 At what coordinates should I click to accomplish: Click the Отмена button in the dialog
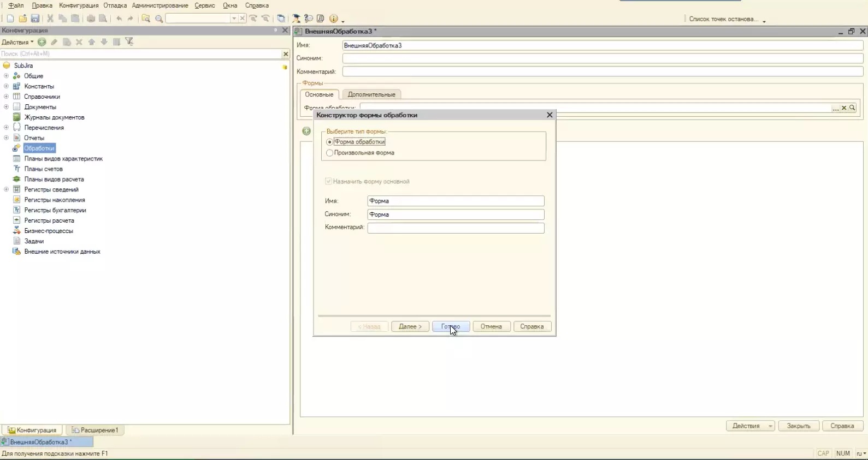coord(491,326)
